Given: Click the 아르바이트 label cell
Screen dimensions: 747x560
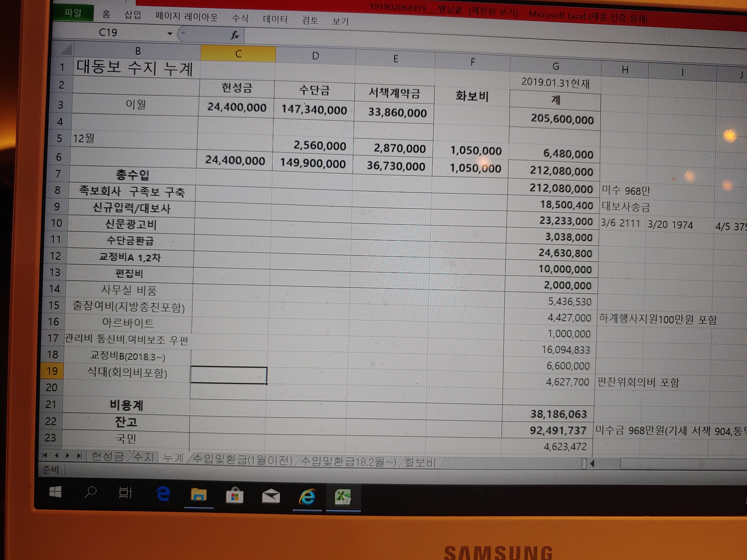Looking at the screenshot, I should click(128, 323).
